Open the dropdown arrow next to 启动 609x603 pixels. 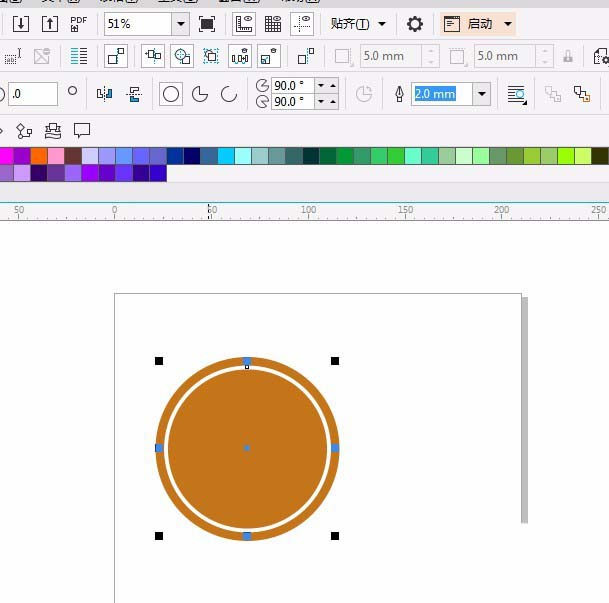508,24
